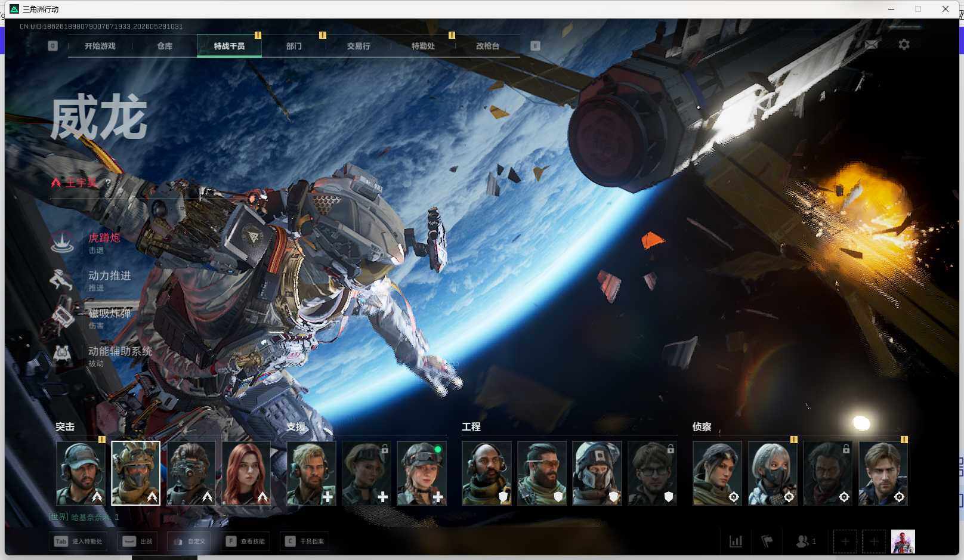Image resolution: width=964 pixels, height=560 pixels.
Task: Select the red-haired 突击 operator
Action: point(246,473)
